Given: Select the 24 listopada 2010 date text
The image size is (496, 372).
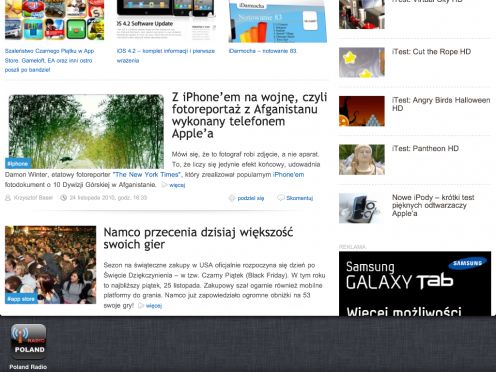Looking at the screenshot, I should click(x=108, y=198).
